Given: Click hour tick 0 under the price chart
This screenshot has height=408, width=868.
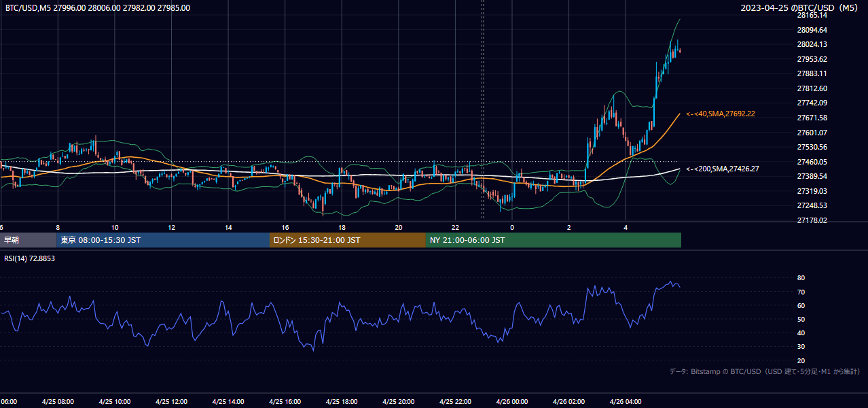Looking at the screenshot, I should (x=512, y=227).
